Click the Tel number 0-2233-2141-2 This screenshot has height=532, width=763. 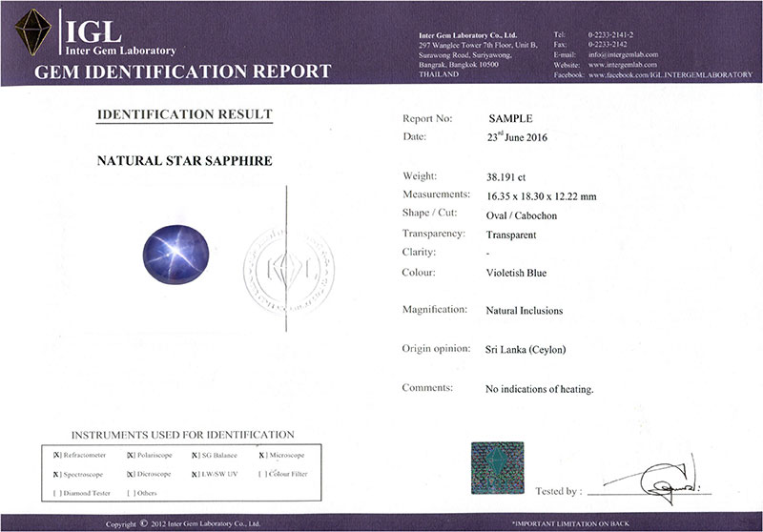pyautogui.click(x=610, y=35)
